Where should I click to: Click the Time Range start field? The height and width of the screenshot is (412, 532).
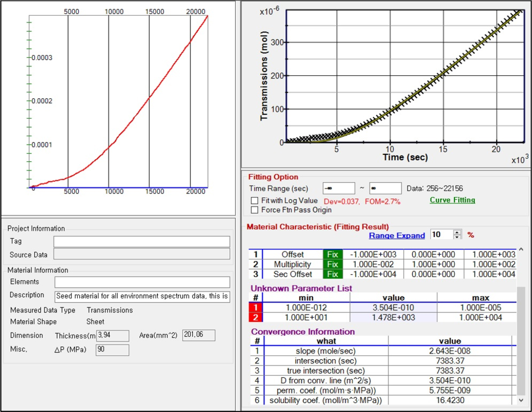pos(338,188)
